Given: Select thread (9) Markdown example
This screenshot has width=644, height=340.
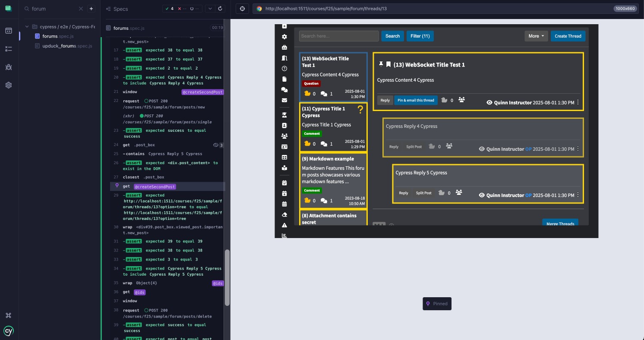Looking at the screenshot, I should [x=333, y=181].
